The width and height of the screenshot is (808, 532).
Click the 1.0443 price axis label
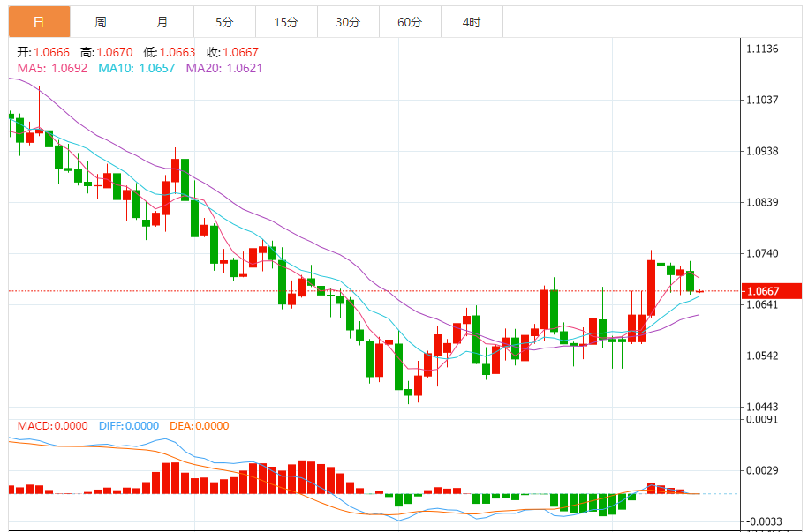point(763,407)
